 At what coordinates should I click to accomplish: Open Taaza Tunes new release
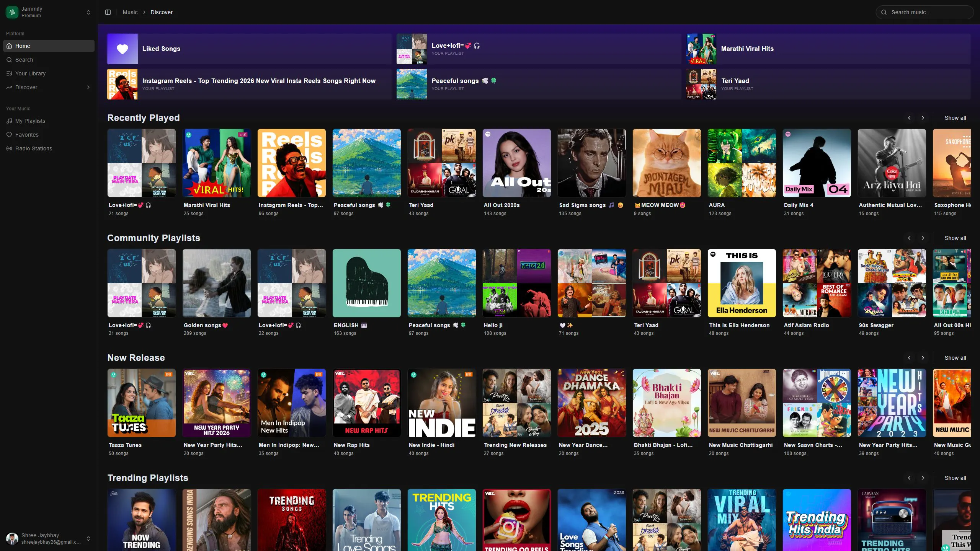[x=142, y=403]
